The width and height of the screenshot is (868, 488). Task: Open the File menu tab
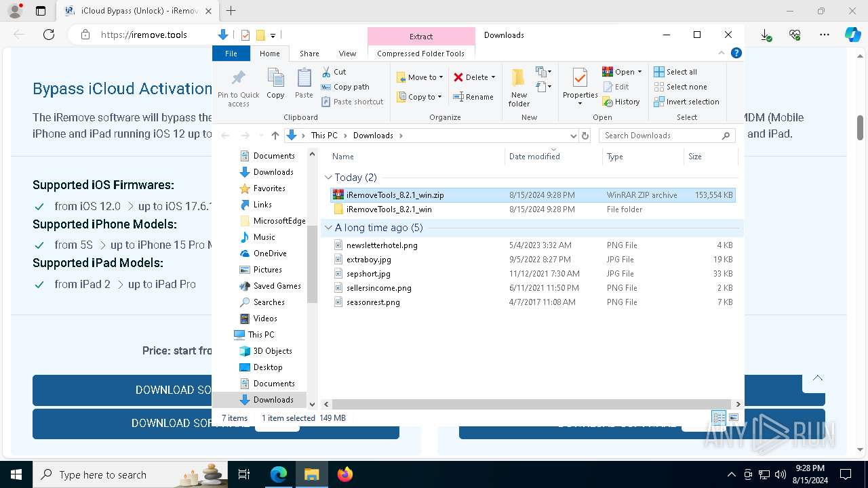231,54
